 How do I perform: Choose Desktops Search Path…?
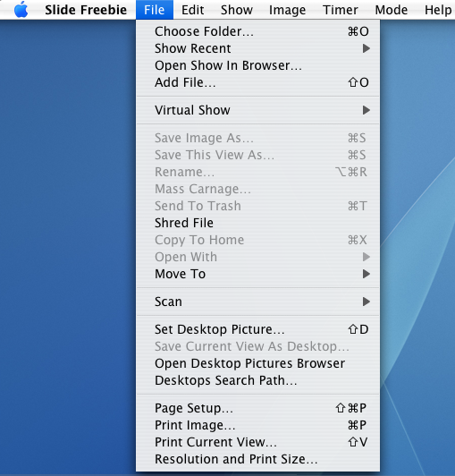click(257, 380)
